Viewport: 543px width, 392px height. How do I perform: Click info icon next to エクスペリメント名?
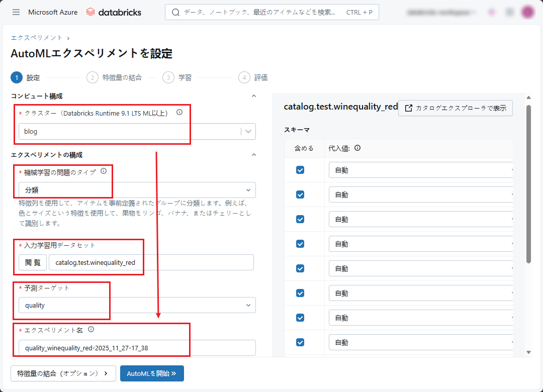(x=91, y=330)
